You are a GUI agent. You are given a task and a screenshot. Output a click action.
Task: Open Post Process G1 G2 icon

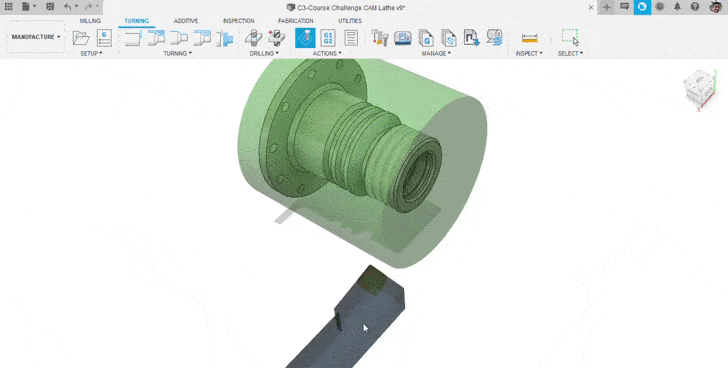coord(328,38)
